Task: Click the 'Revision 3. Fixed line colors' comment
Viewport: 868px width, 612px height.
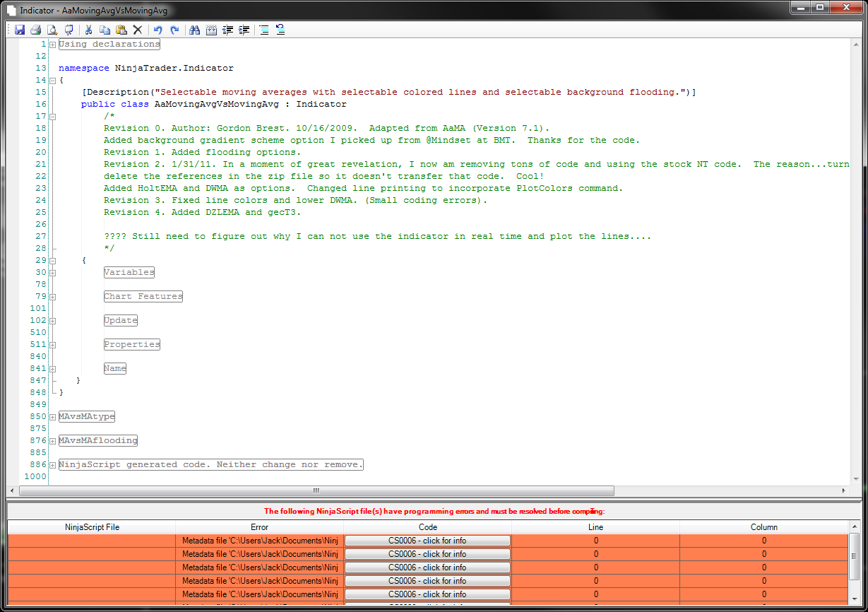Action: pyautogui.click(x=295, y=201)
